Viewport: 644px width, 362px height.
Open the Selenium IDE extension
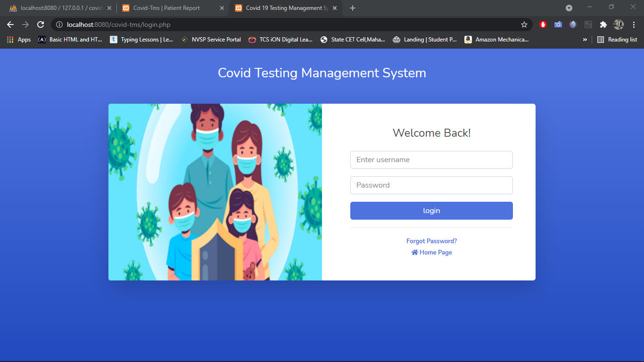tap(588, 24)
